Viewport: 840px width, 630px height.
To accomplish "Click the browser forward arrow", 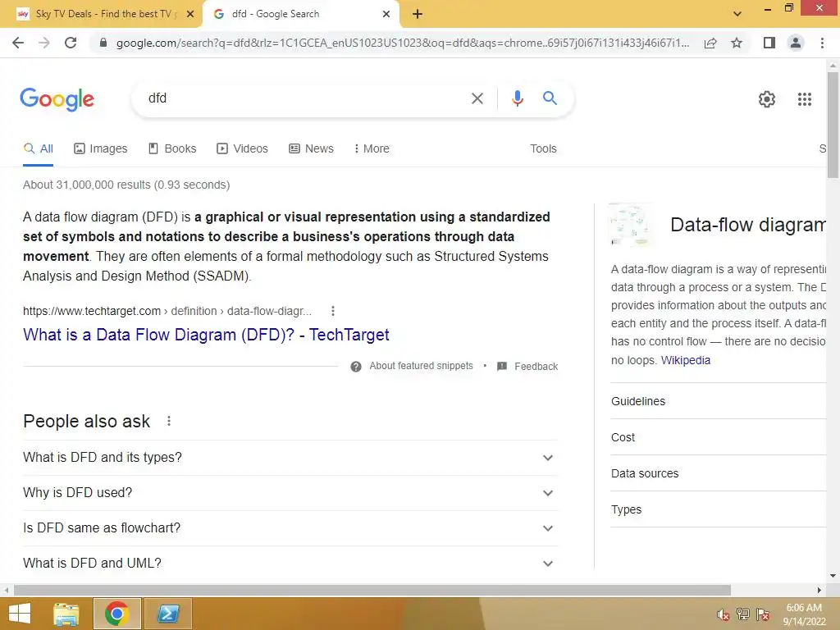I will click(x=44, y=43).
